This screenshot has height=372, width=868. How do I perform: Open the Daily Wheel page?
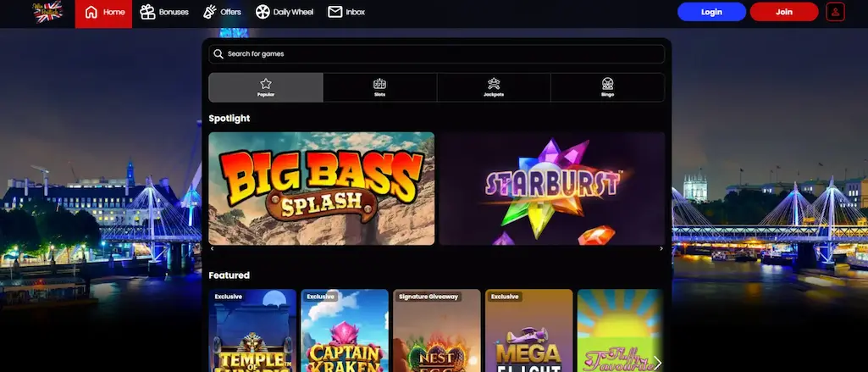(x=285, y=12)
